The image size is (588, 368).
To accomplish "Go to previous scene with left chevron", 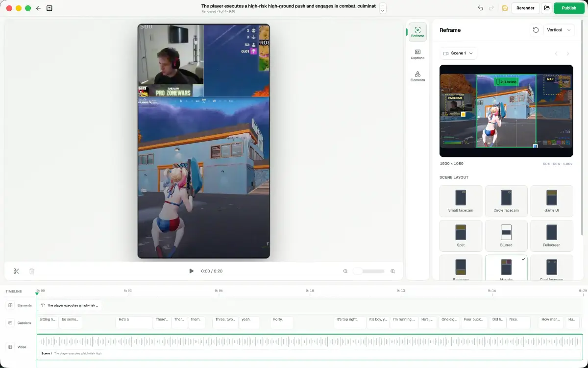I will [556, 53].
